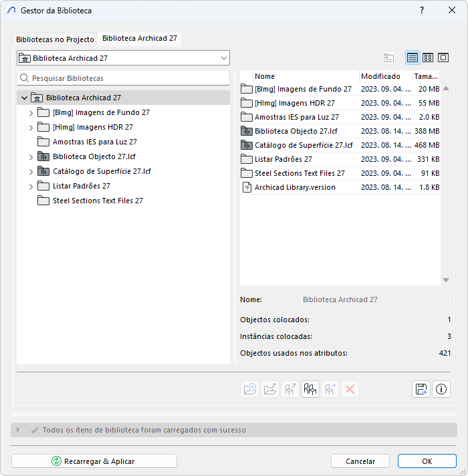Expand Listar Padrões 27 tree node
Screen dimensions: 468x476
pyautogui.click(x=31, y=187)
